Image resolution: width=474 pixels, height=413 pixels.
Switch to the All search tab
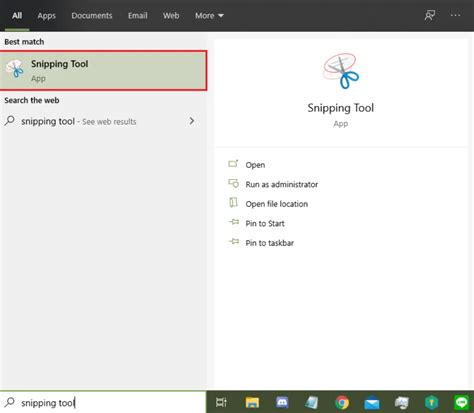point(17,16)
